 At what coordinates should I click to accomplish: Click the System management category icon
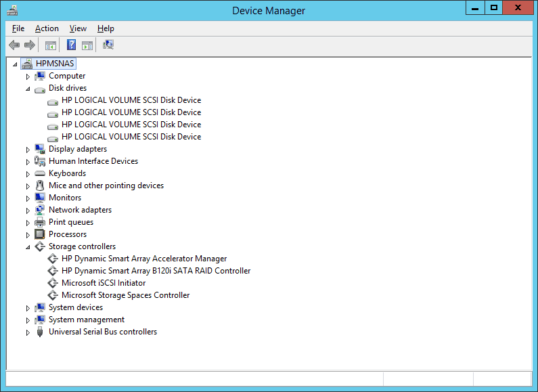pos(40,320)
